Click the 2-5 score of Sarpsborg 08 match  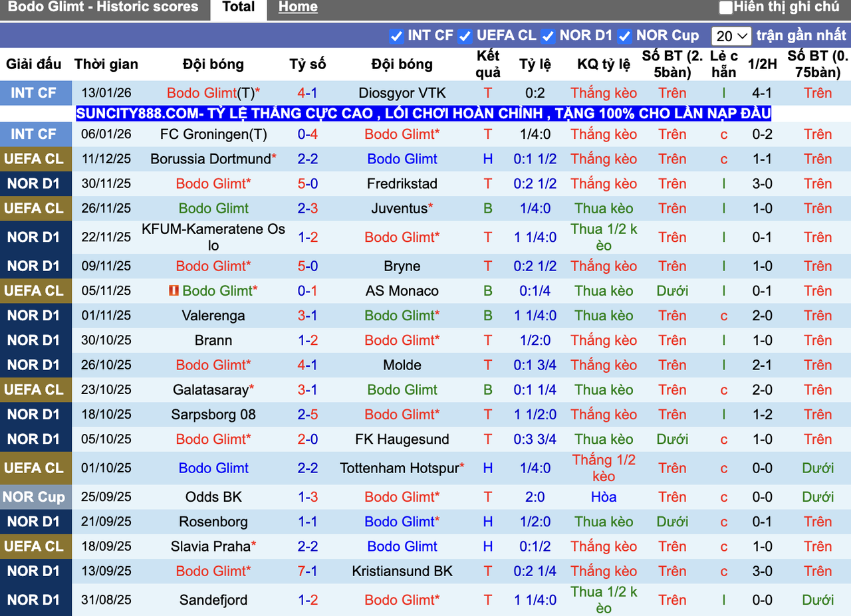pyautogui.click(x=307, y=415)
